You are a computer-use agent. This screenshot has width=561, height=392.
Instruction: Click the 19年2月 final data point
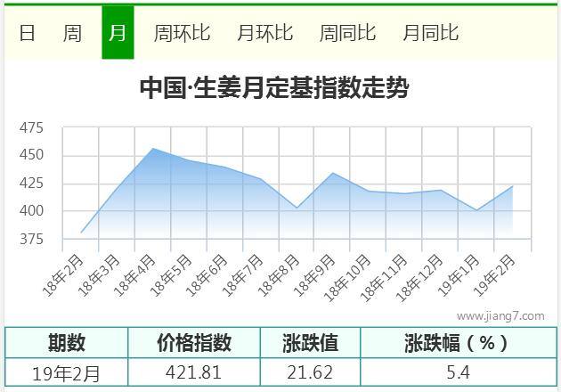pos(512,186)
